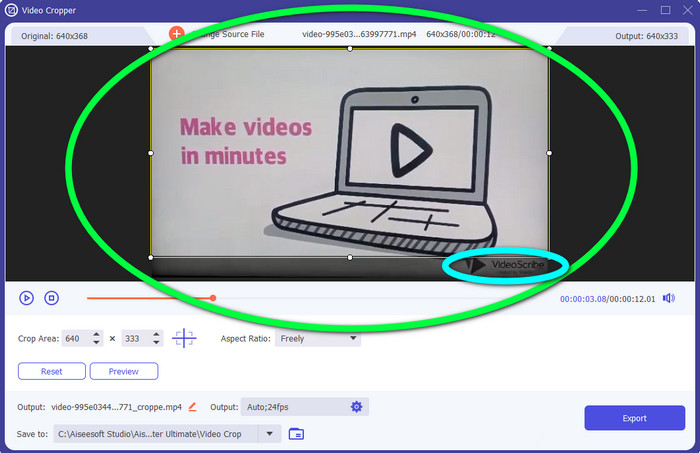Click the Video Cropper app logo
700x453 pixels.
point(11,10)
